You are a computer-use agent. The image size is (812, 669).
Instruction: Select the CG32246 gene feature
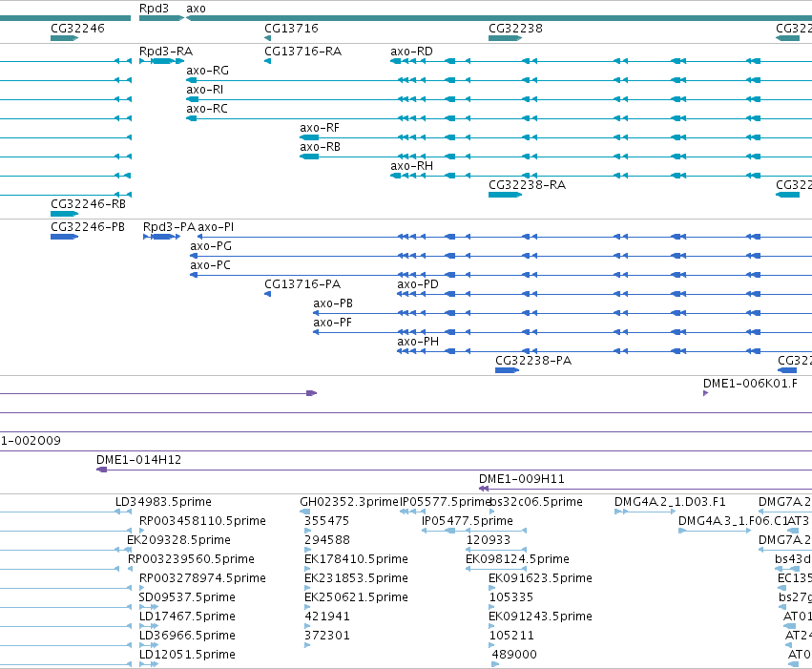coord(64,38)
